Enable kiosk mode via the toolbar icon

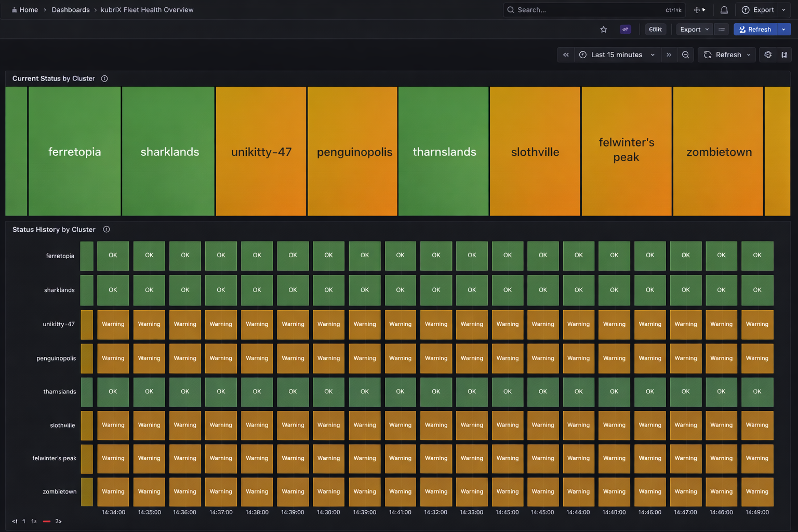783,55
